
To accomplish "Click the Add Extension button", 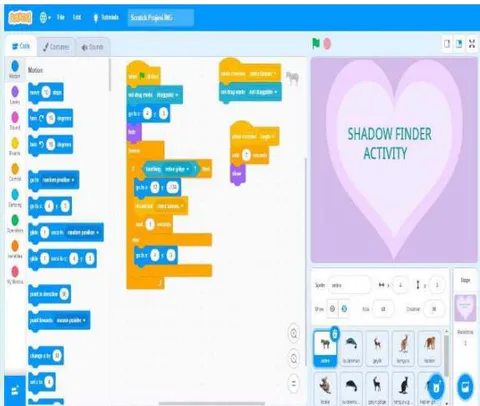I will (15, 390).
